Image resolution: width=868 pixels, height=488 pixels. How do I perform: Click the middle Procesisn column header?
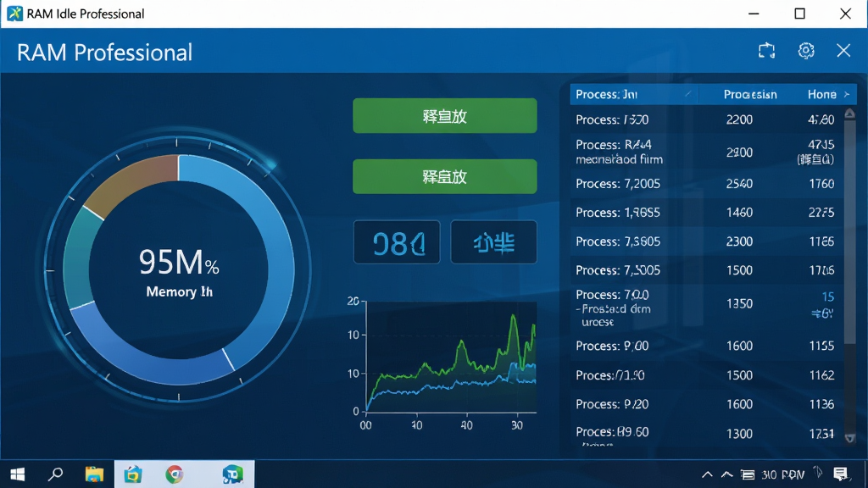coord(750,95)
